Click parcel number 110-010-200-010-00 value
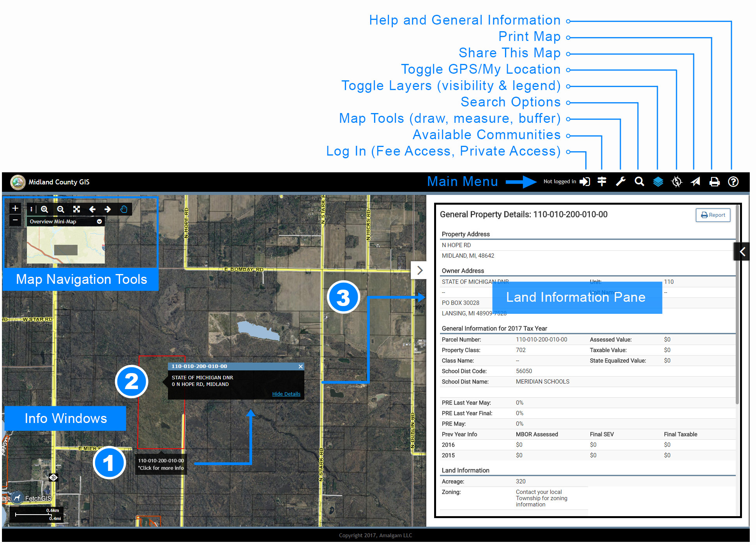Screen dimensions: 756x545 [541, 340]
